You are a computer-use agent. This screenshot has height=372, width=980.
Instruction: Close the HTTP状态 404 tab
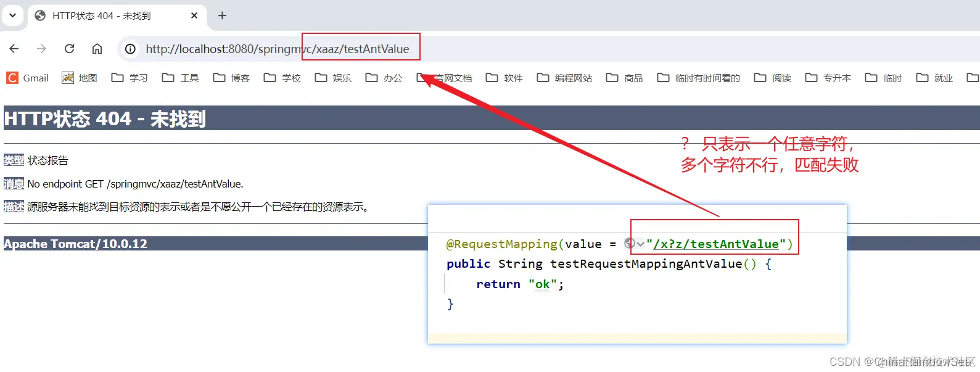coord(194,15)
